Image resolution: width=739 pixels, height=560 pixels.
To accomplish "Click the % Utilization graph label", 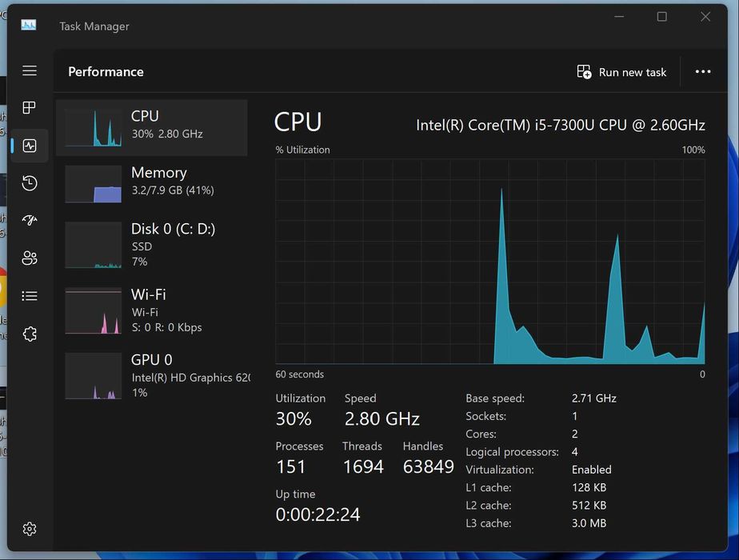I will click(302, 150).
